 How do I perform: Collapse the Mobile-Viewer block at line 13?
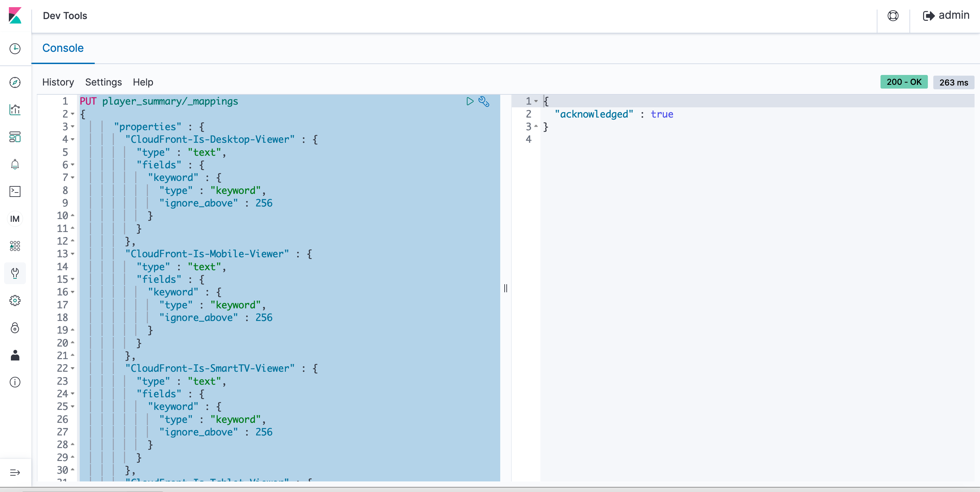click(x=73, y=254)
